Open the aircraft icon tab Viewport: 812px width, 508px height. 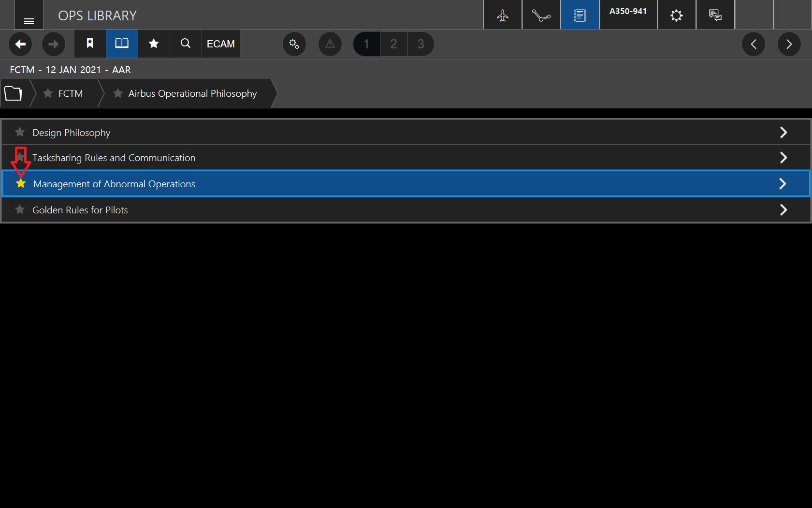[503, 15]
